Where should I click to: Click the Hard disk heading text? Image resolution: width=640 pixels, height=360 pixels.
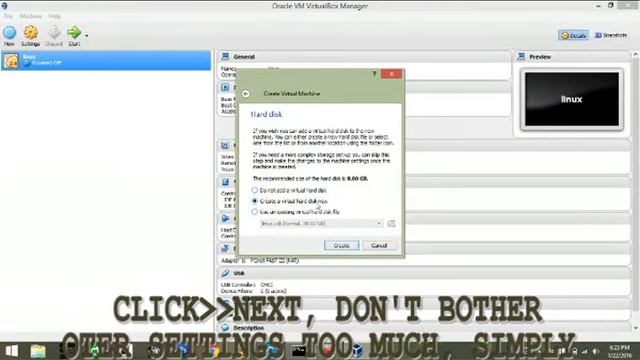pyautogui.click(x=266, y=114)
